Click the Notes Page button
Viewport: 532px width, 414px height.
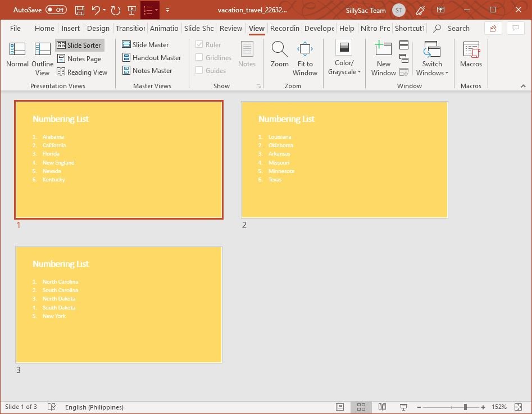(79, 58)
